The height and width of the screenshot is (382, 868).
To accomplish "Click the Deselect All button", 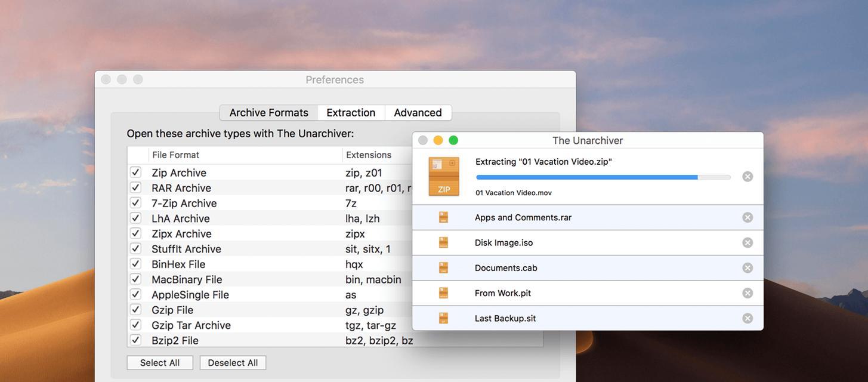I will (x=233, y=363).
